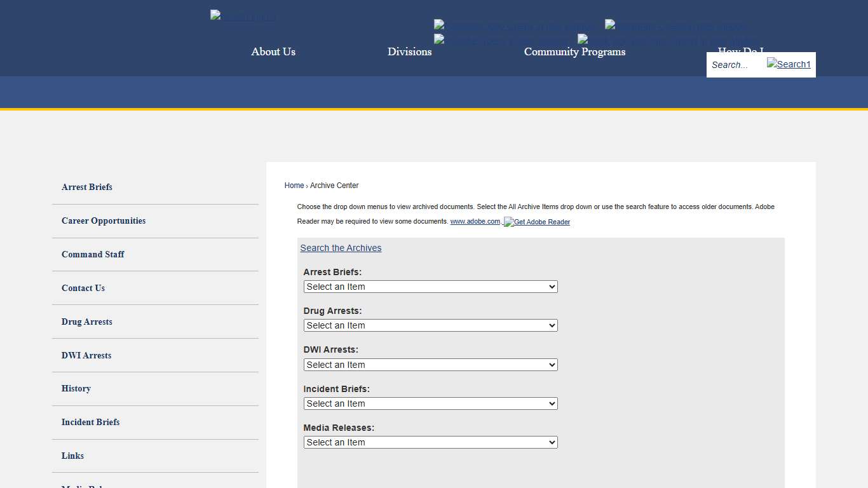Click the Search1 magnifier icon
Screen dimensions: 868x488
pyautogui.click(x=788, y=64)
